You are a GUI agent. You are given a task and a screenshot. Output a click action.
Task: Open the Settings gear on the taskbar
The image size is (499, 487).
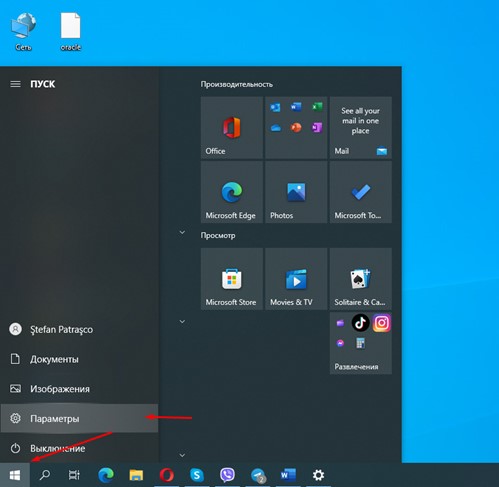click(x=318, y=475)
